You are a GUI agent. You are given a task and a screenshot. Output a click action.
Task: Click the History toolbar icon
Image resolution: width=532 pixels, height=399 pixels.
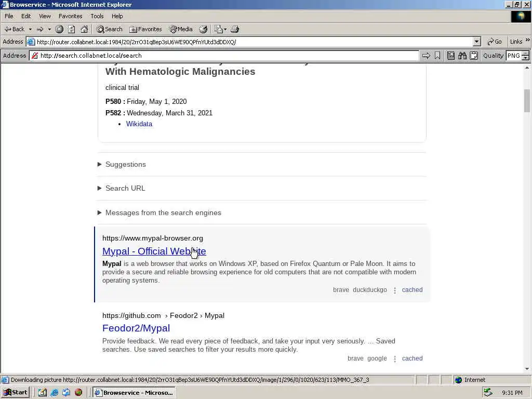coord(203,29)
